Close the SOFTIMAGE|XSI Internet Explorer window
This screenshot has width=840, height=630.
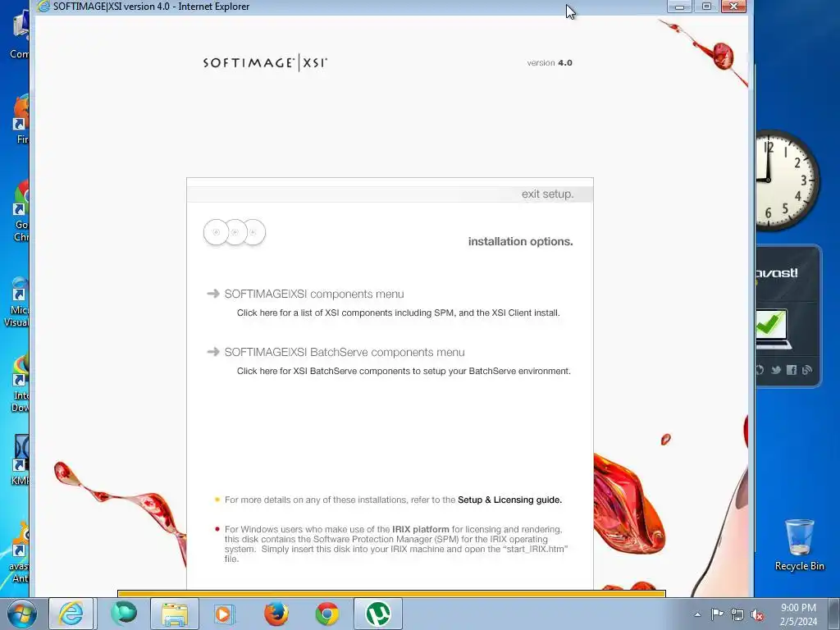[x=734, y=7]
